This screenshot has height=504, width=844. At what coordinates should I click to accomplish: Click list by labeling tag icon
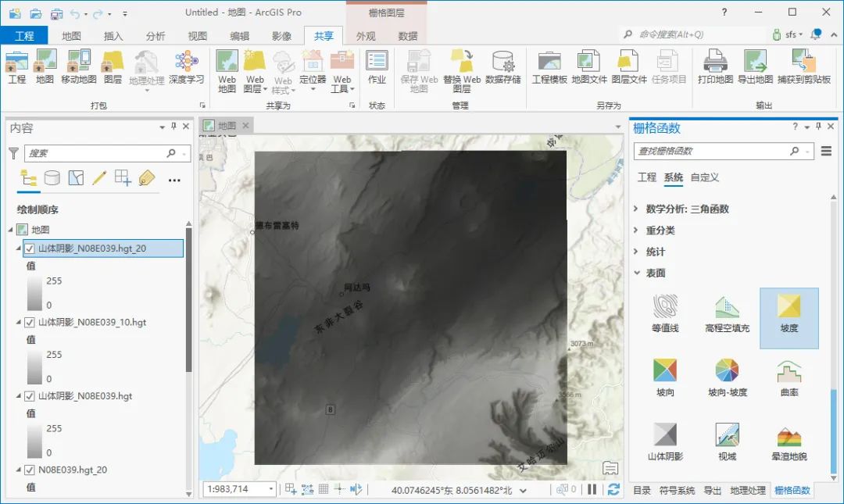tap(146, 178)
